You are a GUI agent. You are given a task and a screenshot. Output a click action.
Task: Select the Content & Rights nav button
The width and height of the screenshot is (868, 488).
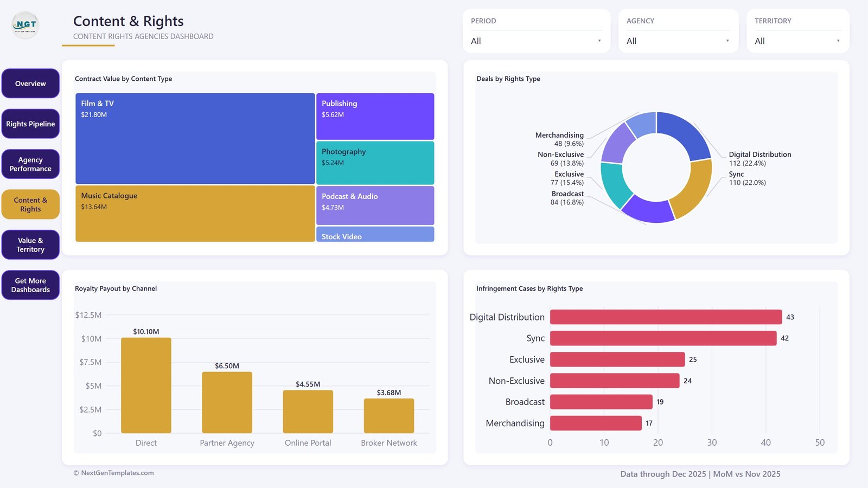point(30,204)
